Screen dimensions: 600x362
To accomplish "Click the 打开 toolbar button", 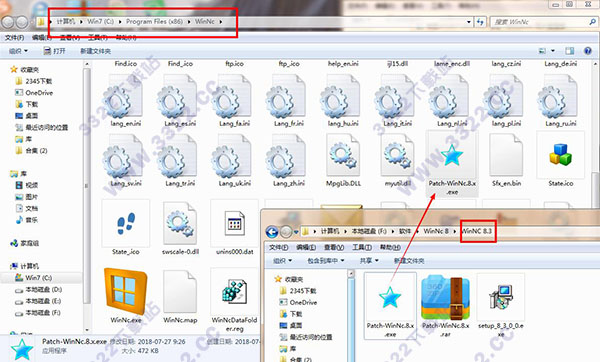I will click(54, 51).
